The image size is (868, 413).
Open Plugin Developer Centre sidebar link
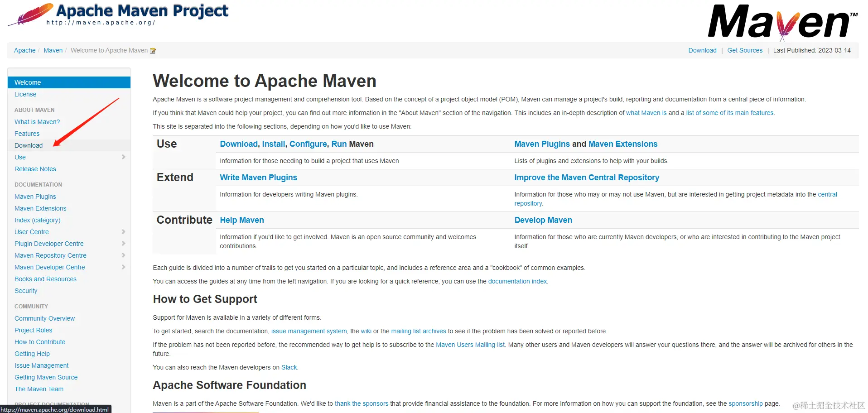[49, 244]
